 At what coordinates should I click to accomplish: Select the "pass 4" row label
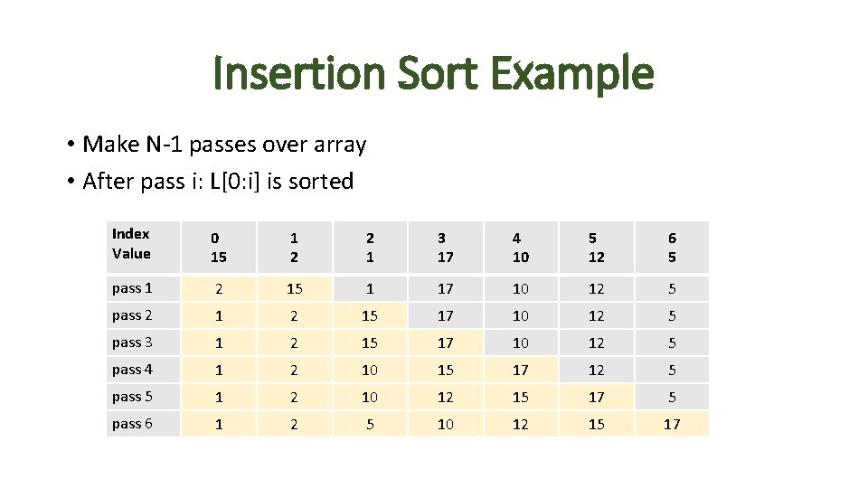[x=143, y=370]
